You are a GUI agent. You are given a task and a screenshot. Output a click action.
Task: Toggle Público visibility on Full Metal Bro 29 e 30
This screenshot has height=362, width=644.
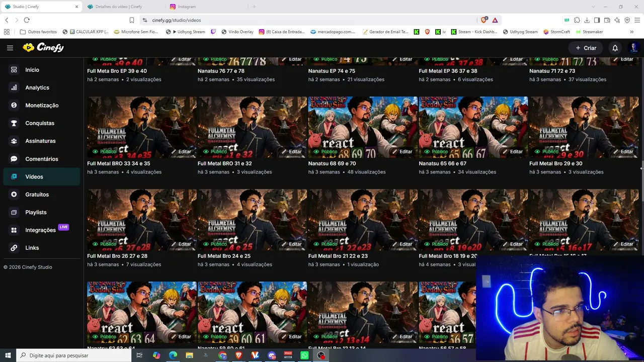tap(547, 151)
